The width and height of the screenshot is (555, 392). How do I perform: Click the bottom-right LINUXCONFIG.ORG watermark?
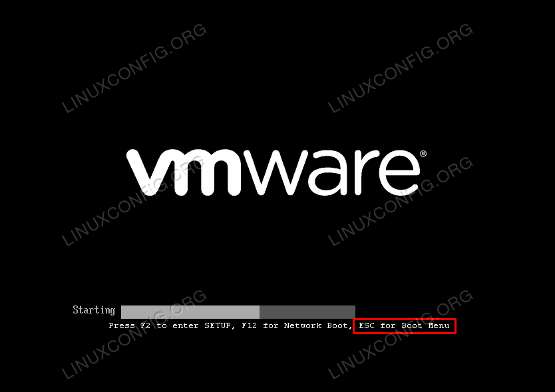401,334
